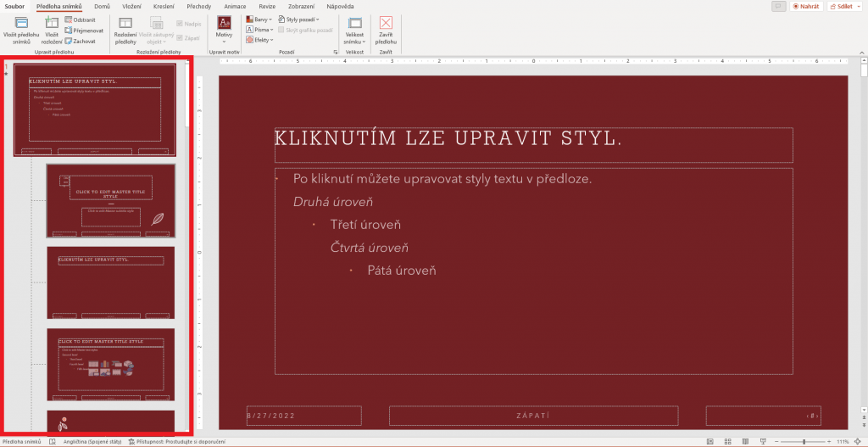Toggle the Nadpis checkbox

point(180,24)
